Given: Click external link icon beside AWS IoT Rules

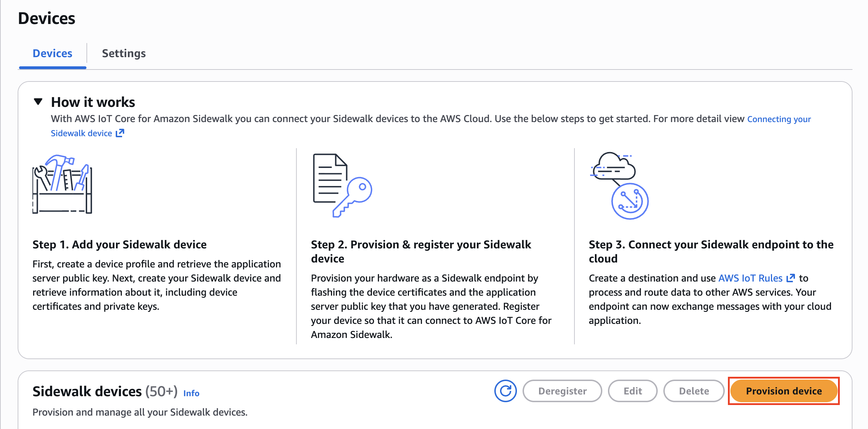Looking at the screenshot, I should pos(791,278).
